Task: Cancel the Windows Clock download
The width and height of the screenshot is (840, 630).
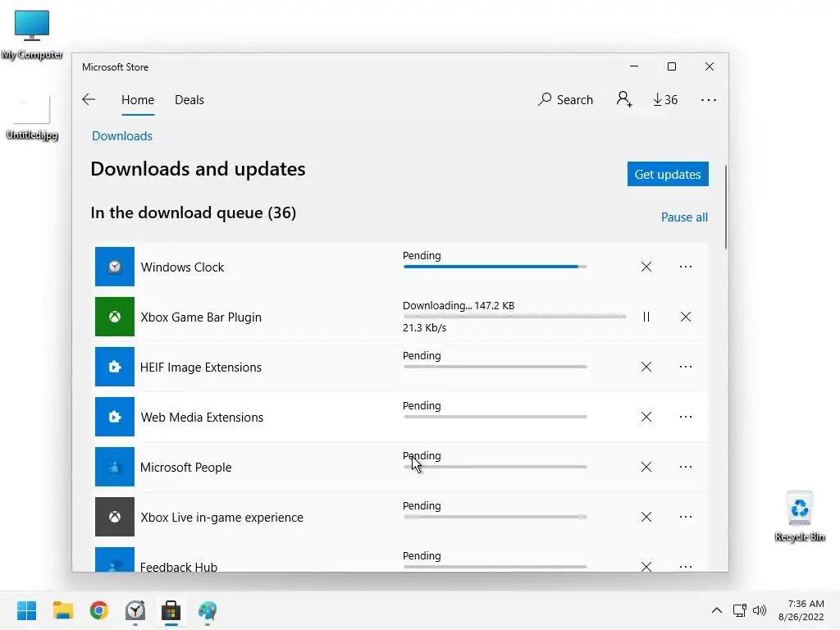Action: [x=646, y=267]
